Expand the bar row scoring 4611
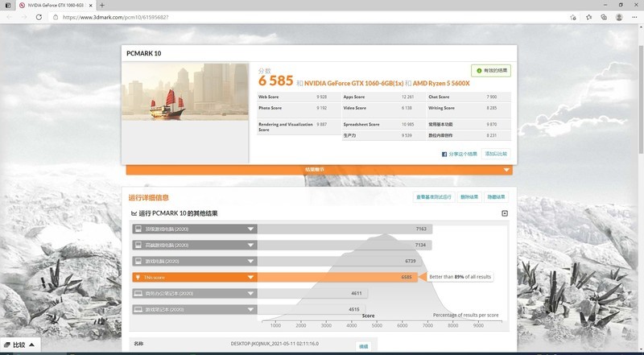Viewport: 644px width, 355px height. click(250, 293)
